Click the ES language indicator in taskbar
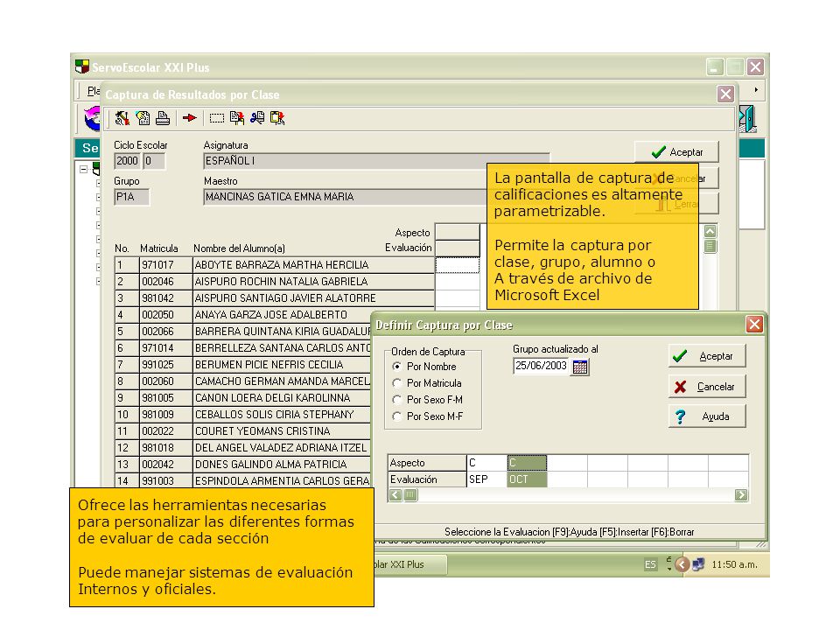 coord(650,564)
